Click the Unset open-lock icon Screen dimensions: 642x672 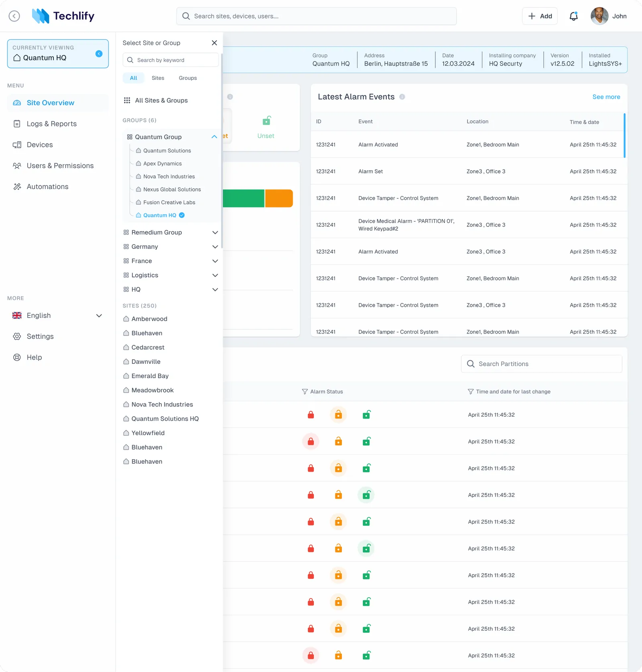tap(266, 121)
